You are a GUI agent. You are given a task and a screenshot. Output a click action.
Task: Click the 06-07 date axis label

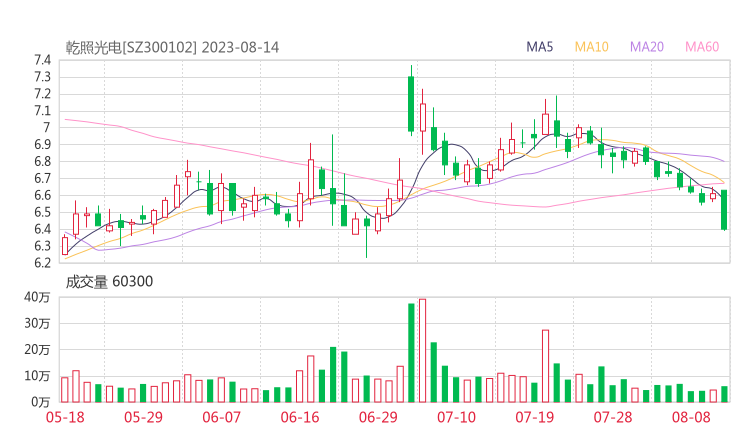point(221,417)
